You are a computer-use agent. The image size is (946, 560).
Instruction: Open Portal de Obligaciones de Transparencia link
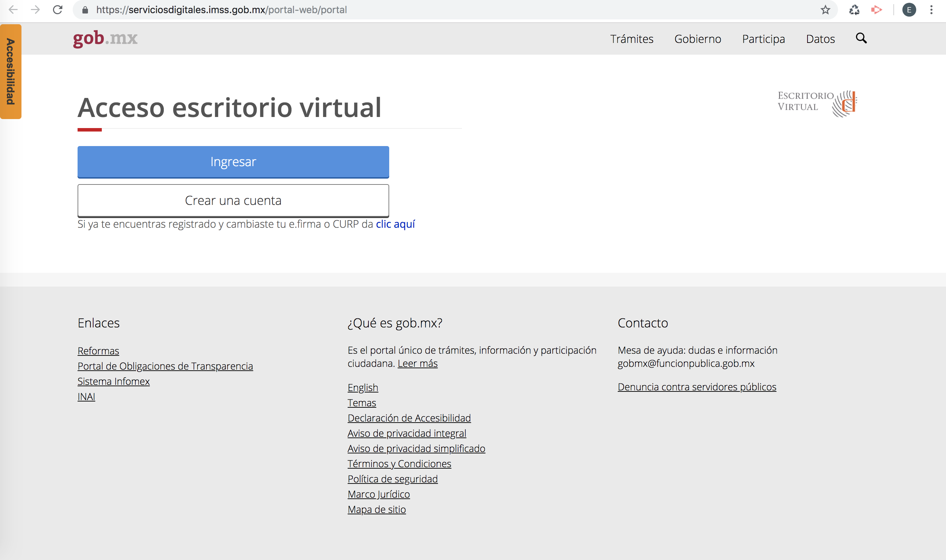[166, 366]
